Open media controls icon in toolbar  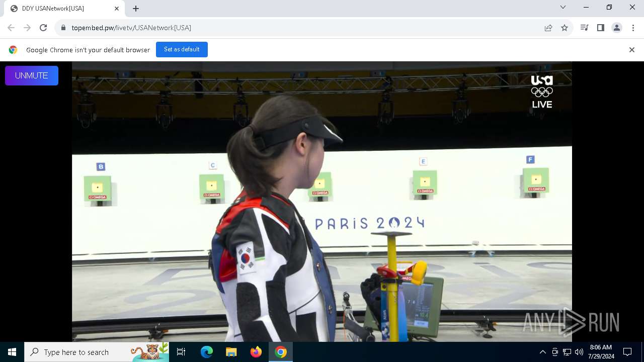point(585,28)
